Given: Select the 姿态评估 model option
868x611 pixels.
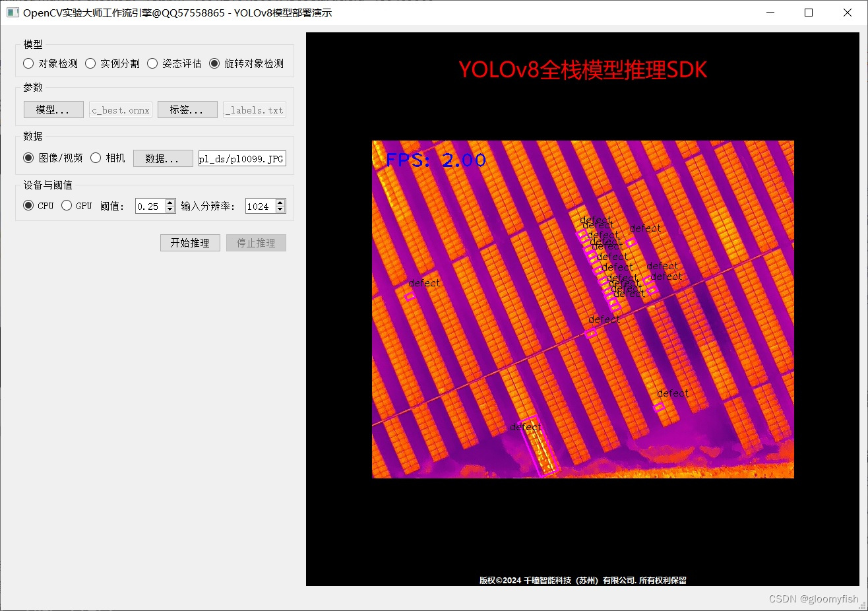Looking at the screenshot, I should [152, 63].
